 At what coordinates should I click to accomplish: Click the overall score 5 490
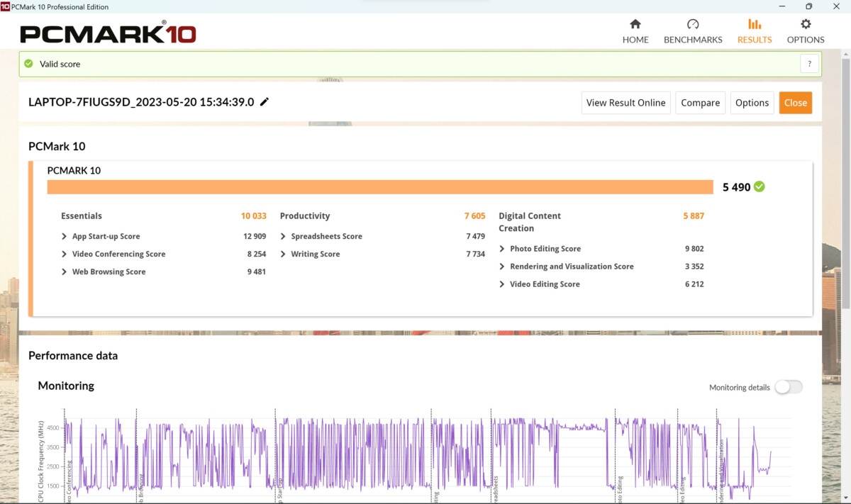click(x=736, y=187)
